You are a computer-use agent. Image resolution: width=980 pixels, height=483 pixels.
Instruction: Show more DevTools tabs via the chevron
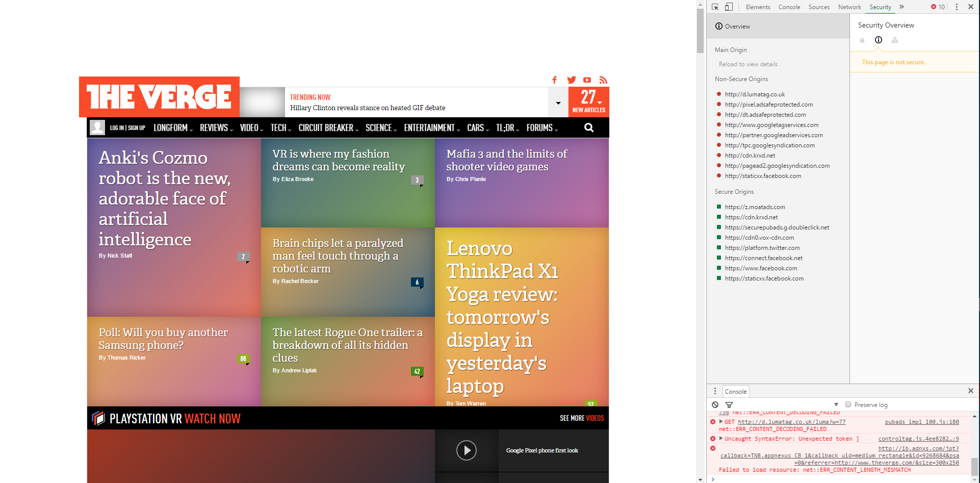901,7
